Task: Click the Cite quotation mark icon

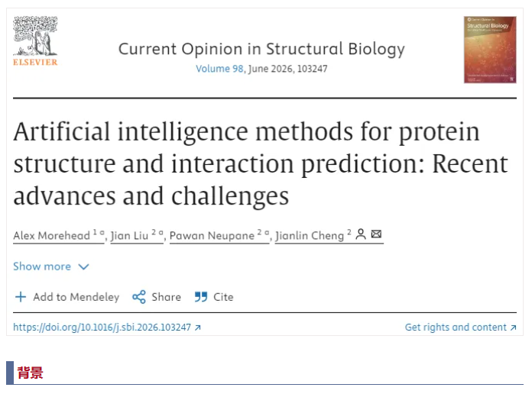Action: click(201, 297)
